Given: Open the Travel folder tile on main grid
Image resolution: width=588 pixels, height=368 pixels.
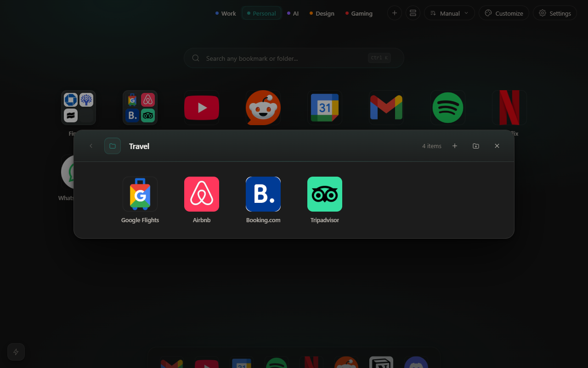Looking at the screenshot, I should click(140, 108).
